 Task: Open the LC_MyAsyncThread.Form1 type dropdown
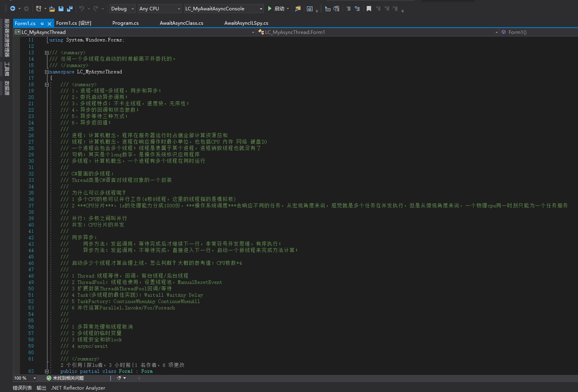tap(378, 32)
